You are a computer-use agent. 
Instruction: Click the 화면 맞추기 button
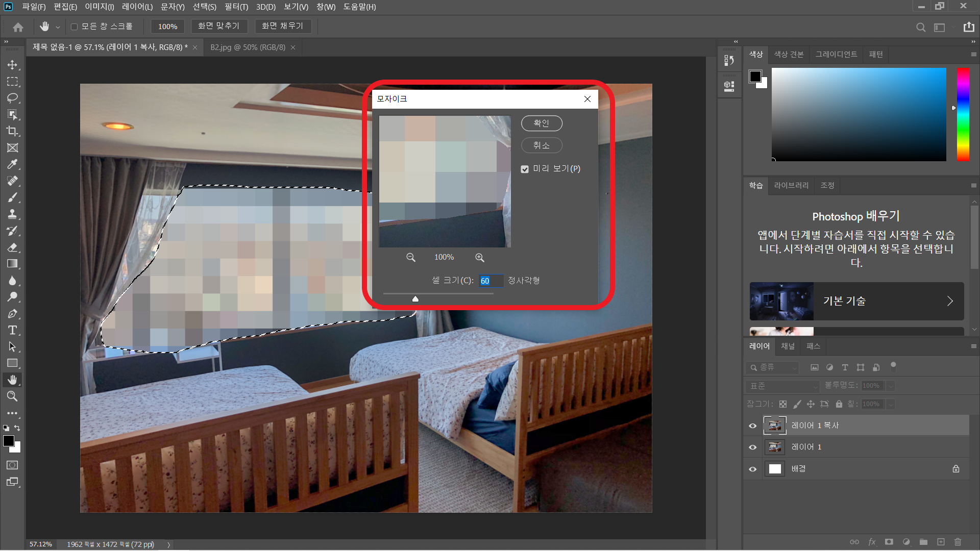[218, 26]
